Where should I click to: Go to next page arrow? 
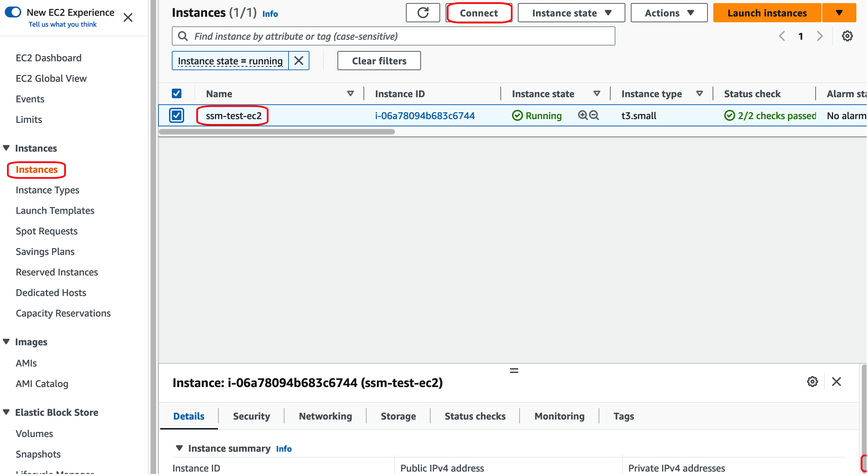click(819, 36)
